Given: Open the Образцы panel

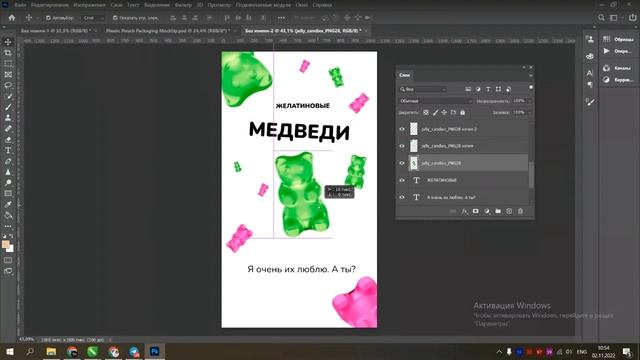Looking at the screenshot, I should click(618, 39).
